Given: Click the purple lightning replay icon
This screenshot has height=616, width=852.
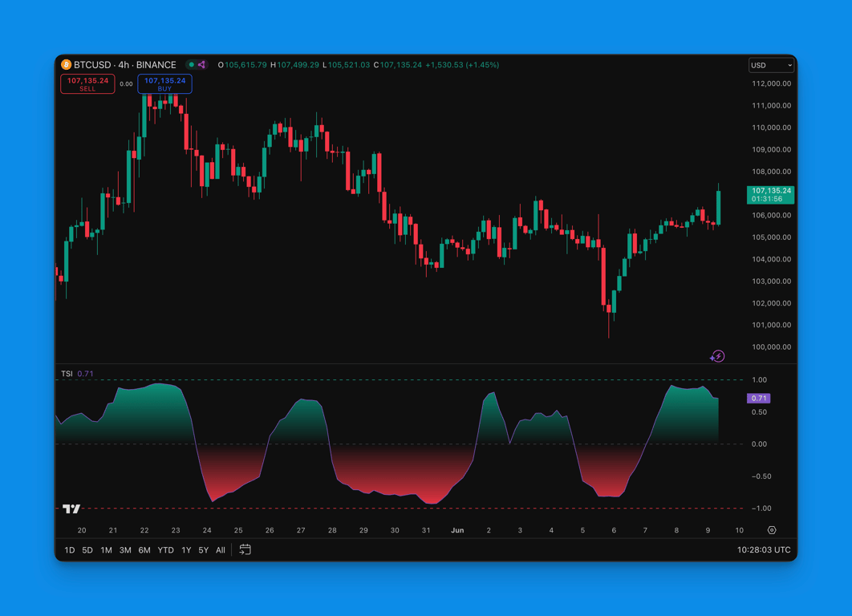Looking at the screenshot, I should [717, 356].
